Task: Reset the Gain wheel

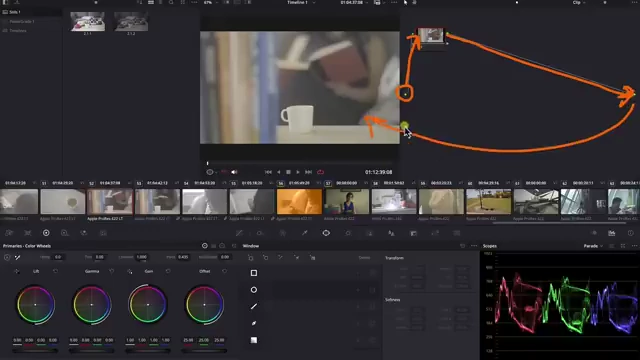Action: tap(168, 271)
